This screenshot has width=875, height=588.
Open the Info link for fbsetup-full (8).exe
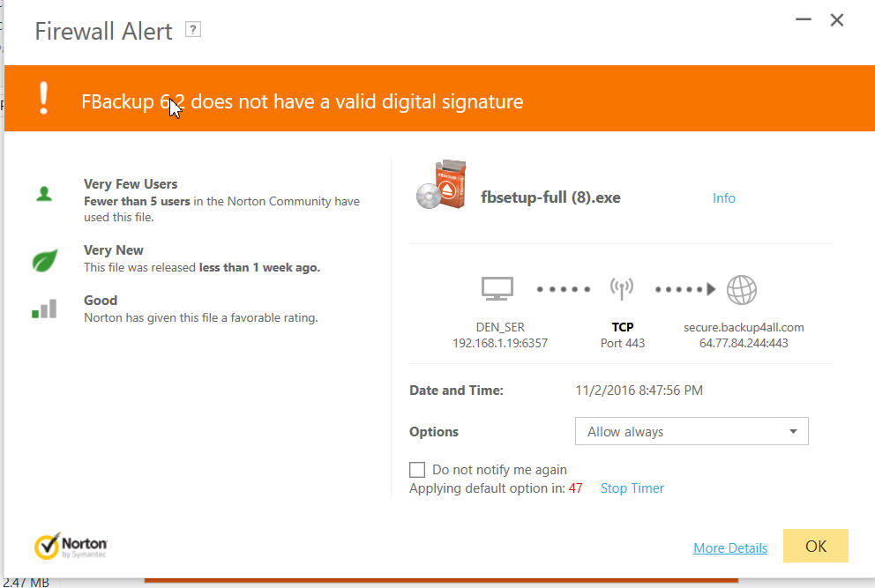pos(724,198)
